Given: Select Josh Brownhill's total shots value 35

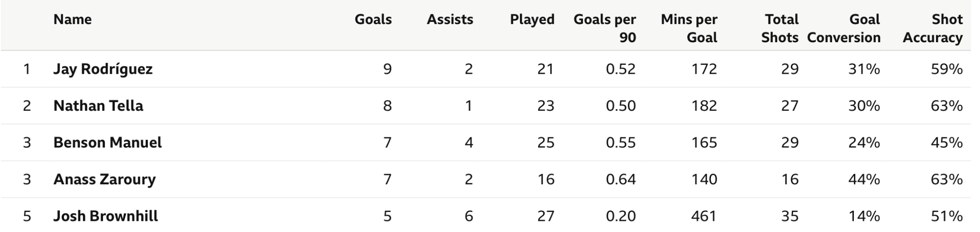Looking at the screenshot, I should [789, 216].
